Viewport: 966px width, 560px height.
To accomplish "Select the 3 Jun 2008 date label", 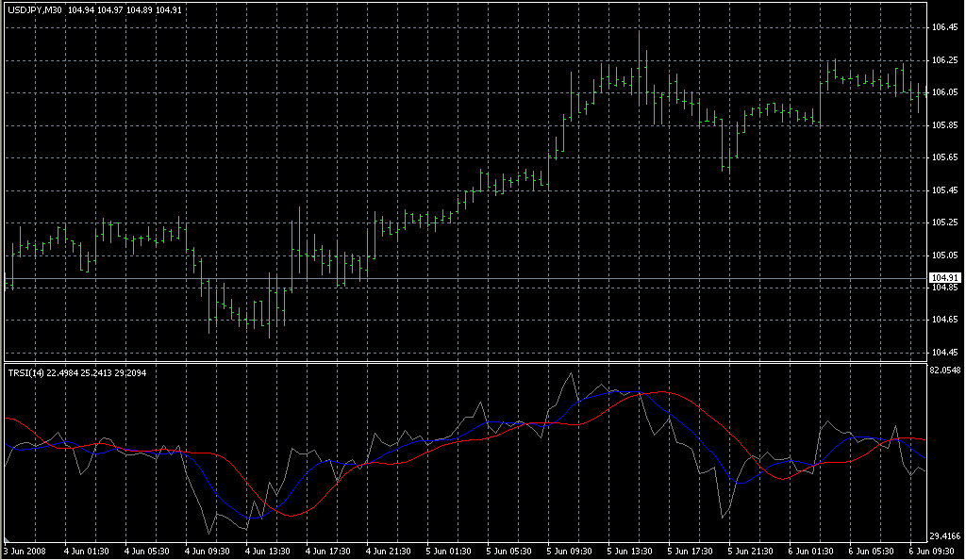I will click(x=25, y=550).
